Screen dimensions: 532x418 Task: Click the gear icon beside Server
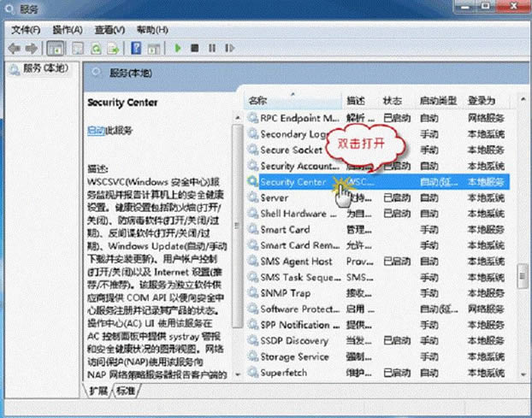(x=253, y=197)
